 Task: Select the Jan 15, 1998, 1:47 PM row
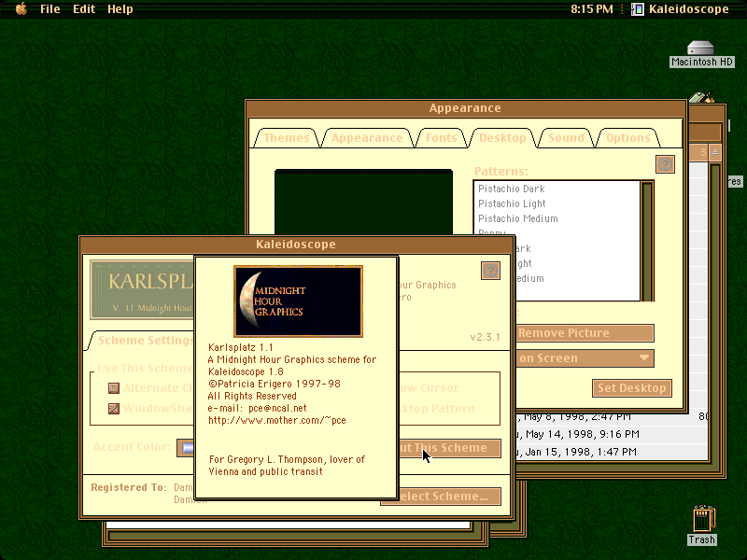[x=613, y=452]
